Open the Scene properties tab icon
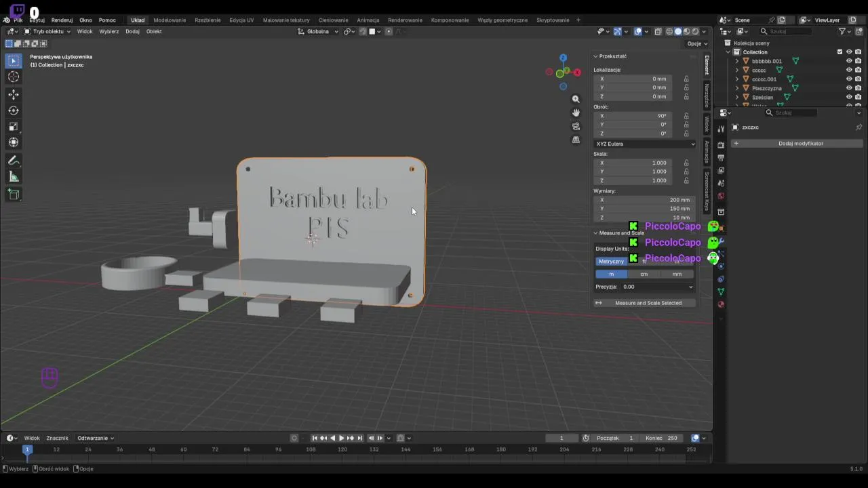Viewport: 868px width, 488px height. pos(721,183)
